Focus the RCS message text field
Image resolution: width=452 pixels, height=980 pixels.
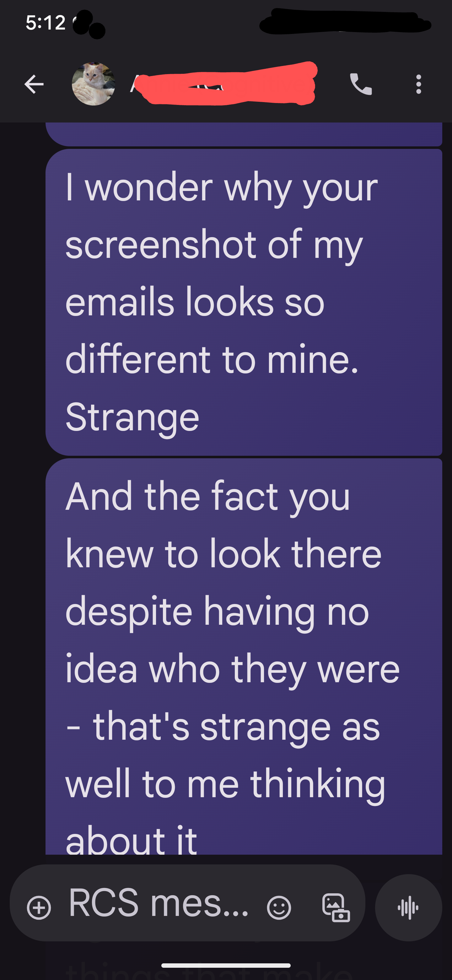158,903
